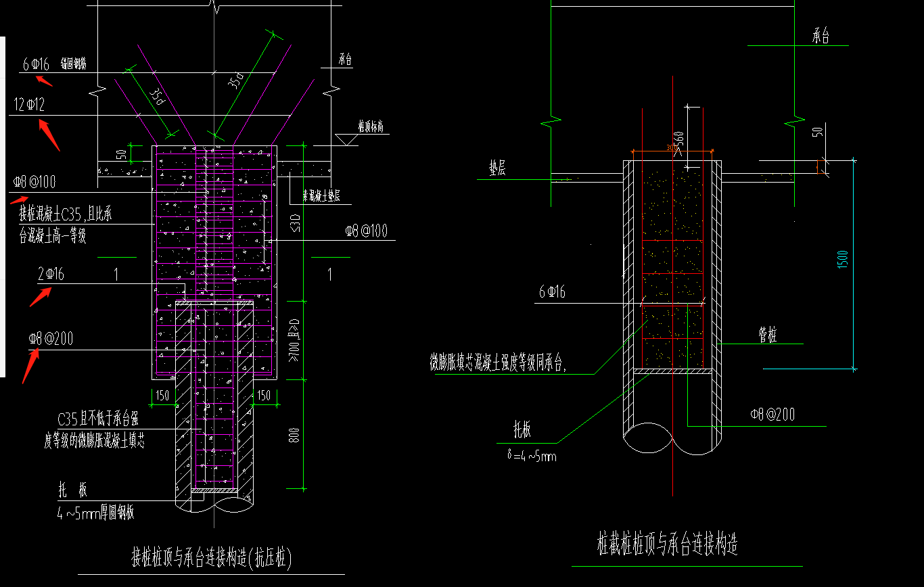Click 'Φ8@100' label beside the '≤3D' dimension
Screen dimensions: 924x587
[367, 231]
